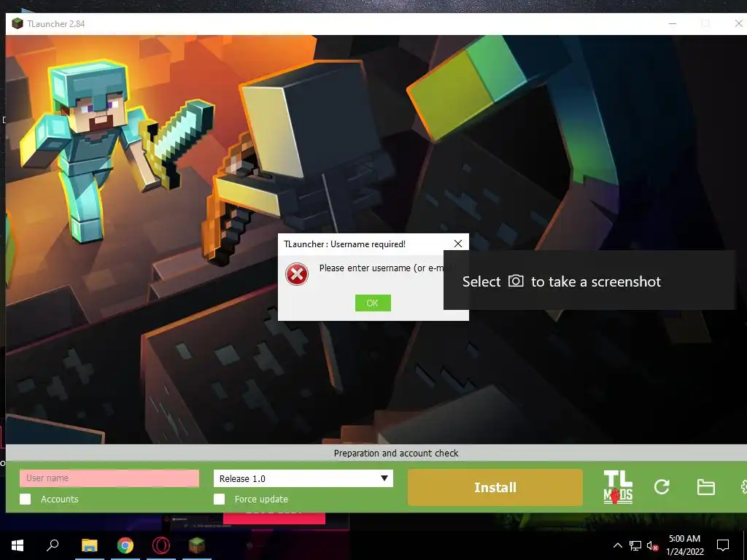The width and height of the screenshot is (747, 560).
Task: Click the 'Please enter username' message text
Action: pyautogui.click(x=382, y=268)
